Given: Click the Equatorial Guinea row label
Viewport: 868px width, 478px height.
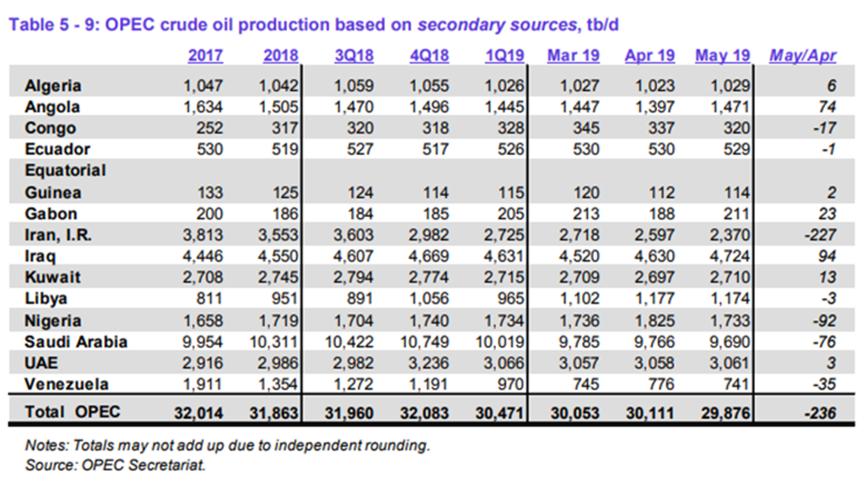Looking at the screenshot, I should 65,181.
